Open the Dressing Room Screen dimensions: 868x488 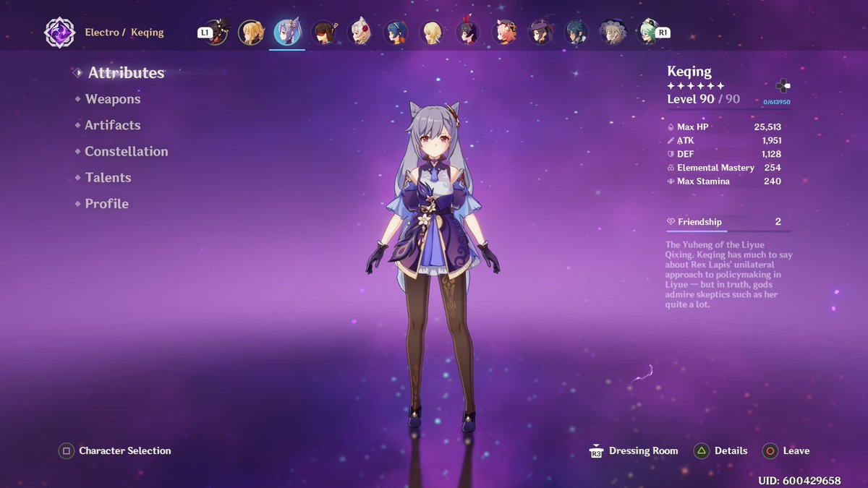634,451
